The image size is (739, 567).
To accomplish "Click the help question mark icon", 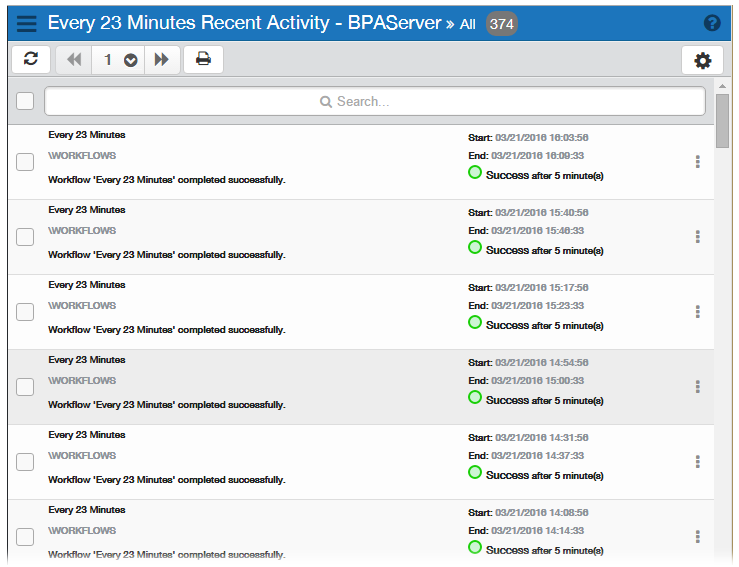I will (x=712, y=23).
